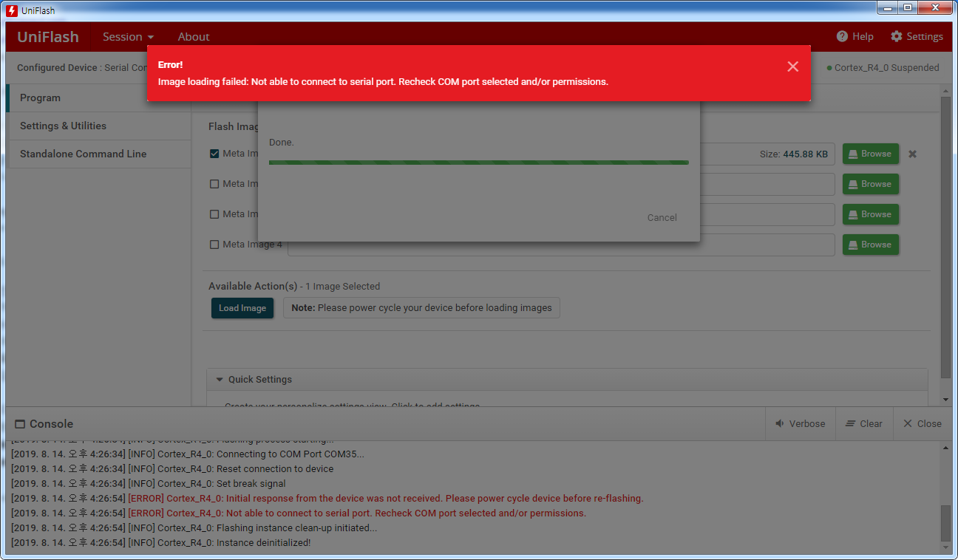Viewport: 958px width, 560px height.
Task: Go to UniFlash home logo
Action: 48,36
